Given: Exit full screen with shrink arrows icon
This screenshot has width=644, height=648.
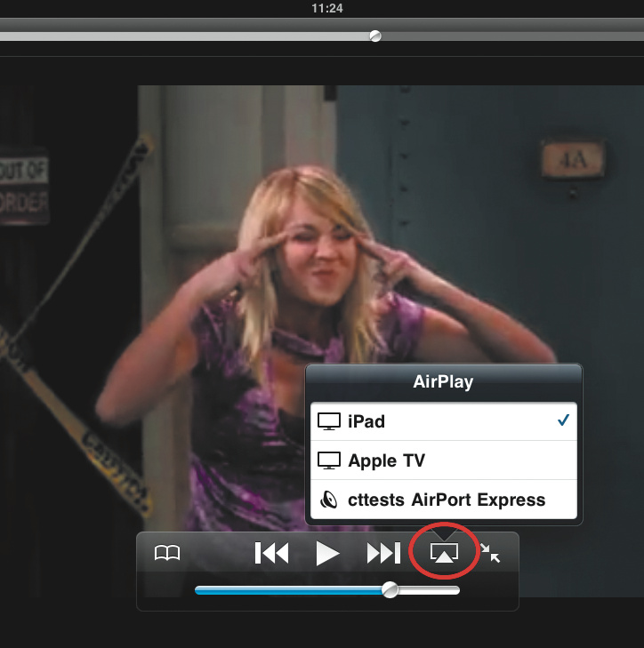Looking at the screenshot, I should coord(490,553).
